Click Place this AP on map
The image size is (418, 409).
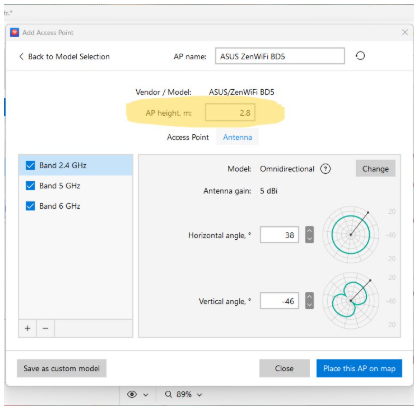359,368
